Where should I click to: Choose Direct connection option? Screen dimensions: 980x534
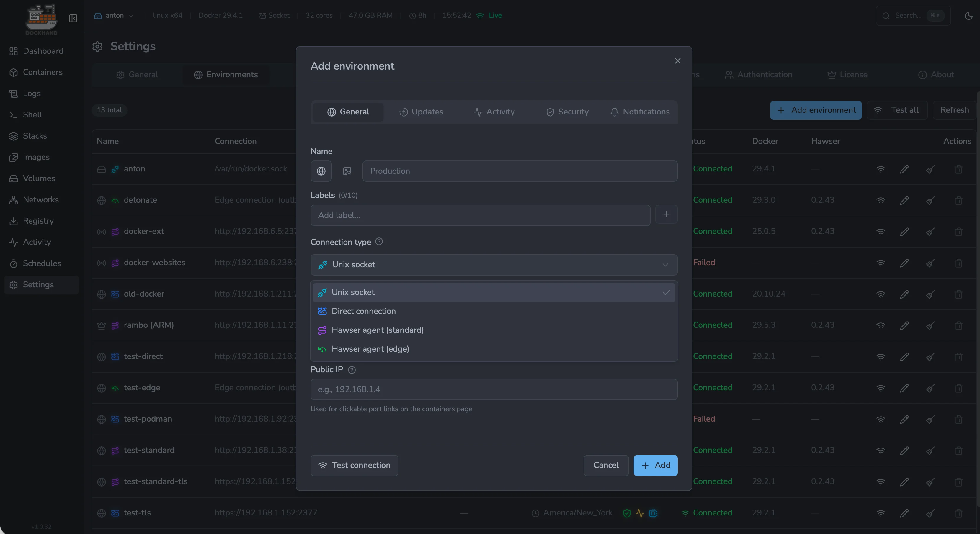tap(494, 311)
